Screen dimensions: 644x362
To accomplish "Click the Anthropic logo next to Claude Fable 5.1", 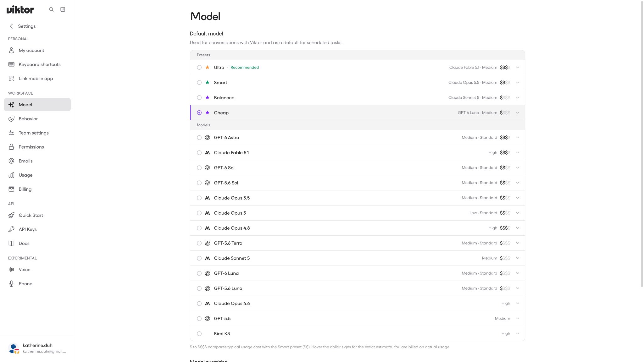I will (x=208, y=153).
